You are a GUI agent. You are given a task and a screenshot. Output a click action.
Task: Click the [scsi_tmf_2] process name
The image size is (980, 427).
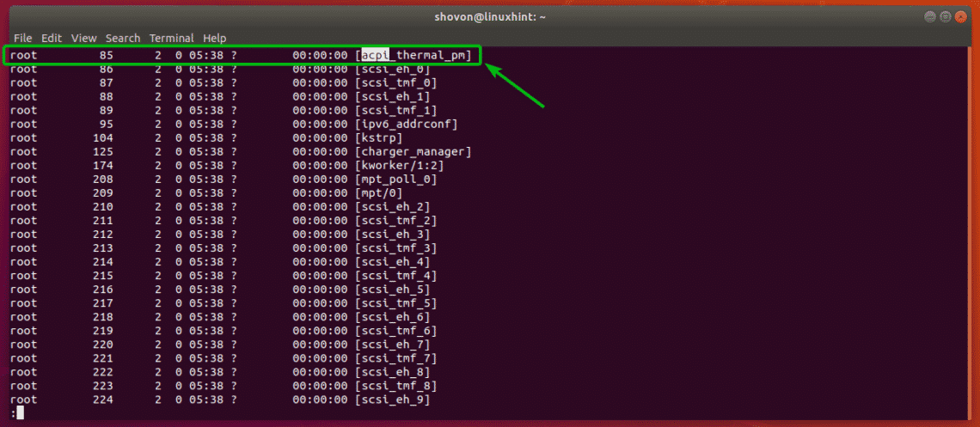395,220
